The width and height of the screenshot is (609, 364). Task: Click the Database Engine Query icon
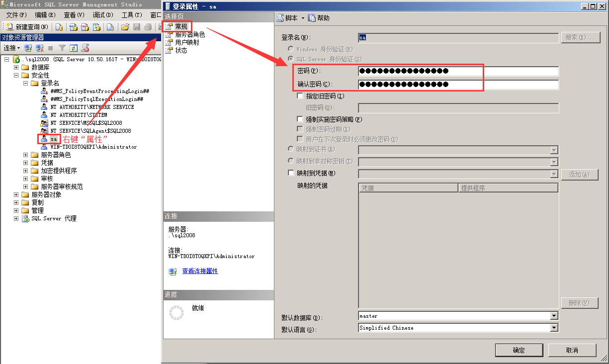(59, 27)
